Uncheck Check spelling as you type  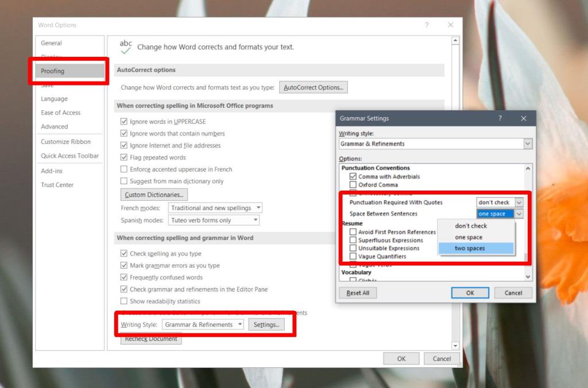[x=124, y=253]
